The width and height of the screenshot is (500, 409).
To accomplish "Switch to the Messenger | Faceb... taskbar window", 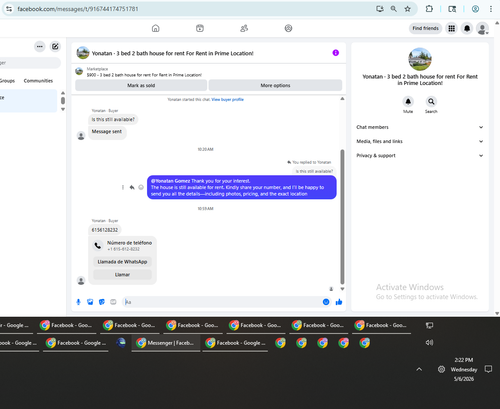I will (x=166, y=343).
